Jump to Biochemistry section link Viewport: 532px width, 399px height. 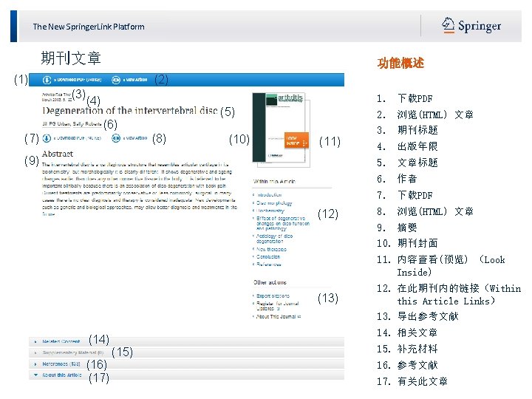point(270,211)
